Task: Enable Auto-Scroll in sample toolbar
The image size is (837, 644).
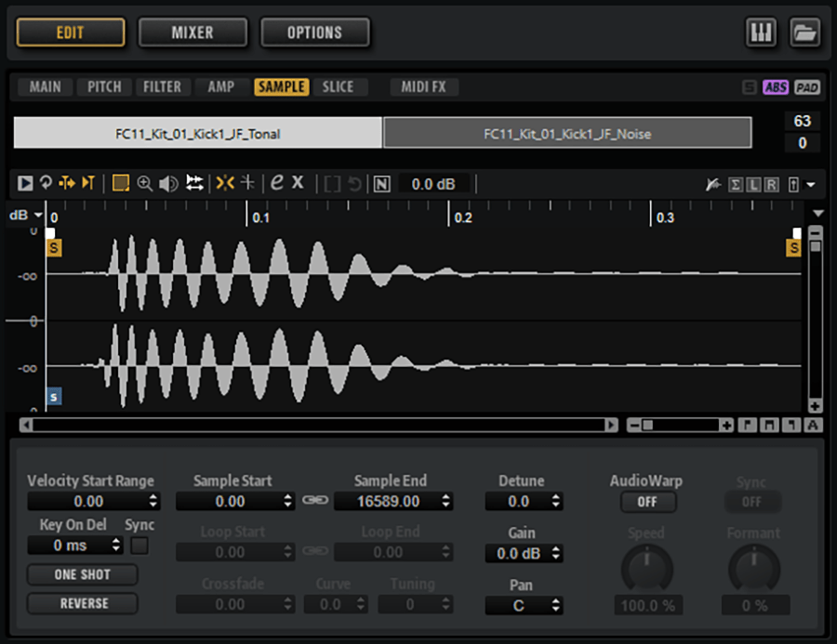Action: click(x=67, y=183)
